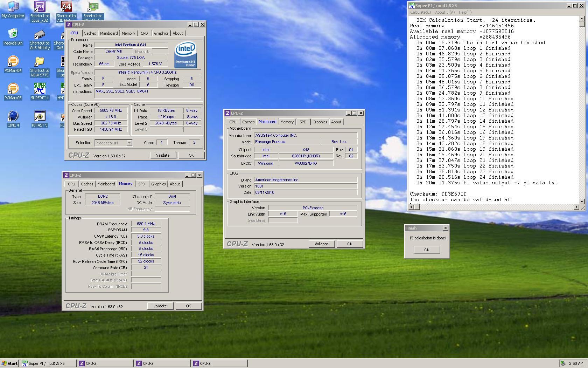Click Super PI horizontal scrollbar left arrow
This screenshot has width=588, height=368.
tap(412, 207)
